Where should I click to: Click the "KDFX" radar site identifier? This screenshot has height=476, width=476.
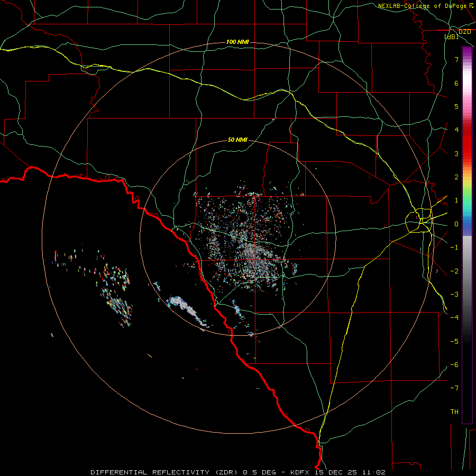click(300, 472)
